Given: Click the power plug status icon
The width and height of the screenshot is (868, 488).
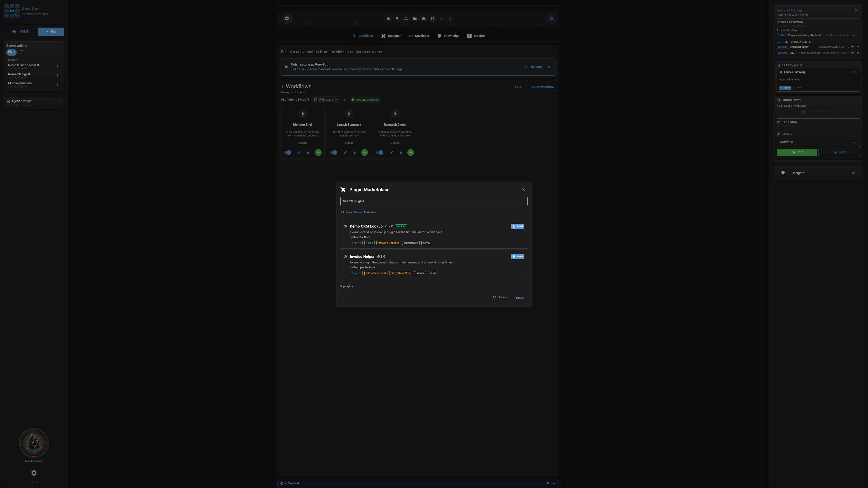Looking at the screenshot, I should pyautogui.click(x=441, y=19).
